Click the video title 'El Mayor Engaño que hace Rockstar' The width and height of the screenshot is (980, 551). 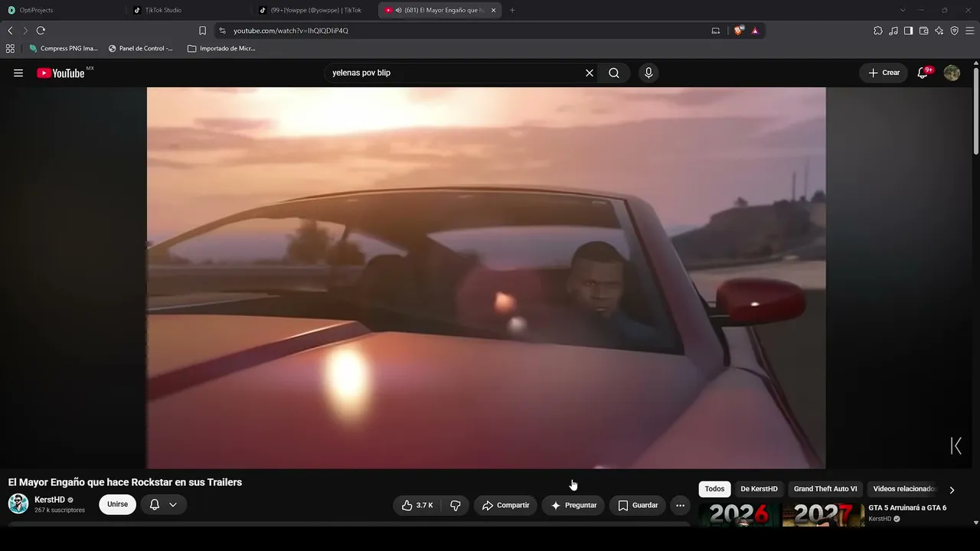[x=125, y=482]
